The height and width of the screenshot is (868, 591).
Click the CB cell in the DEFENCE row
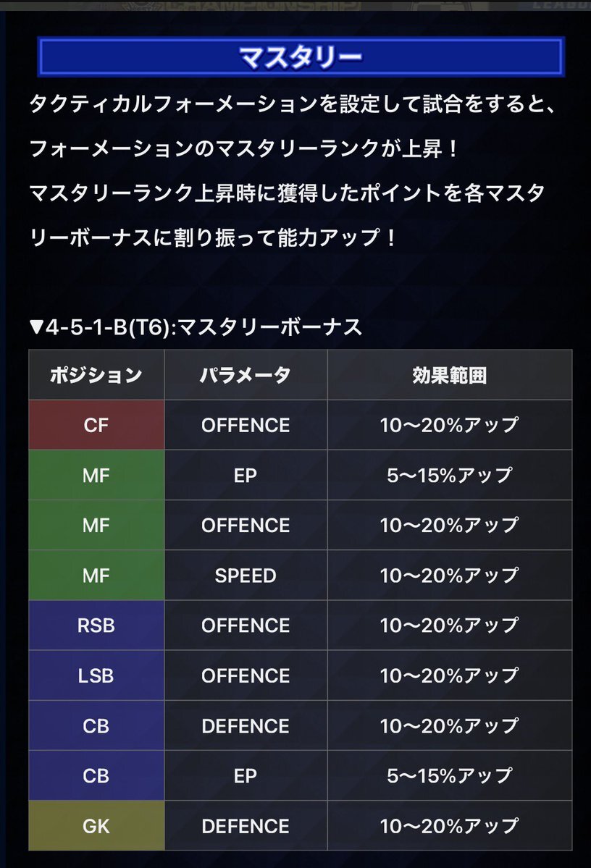[96, 725]
